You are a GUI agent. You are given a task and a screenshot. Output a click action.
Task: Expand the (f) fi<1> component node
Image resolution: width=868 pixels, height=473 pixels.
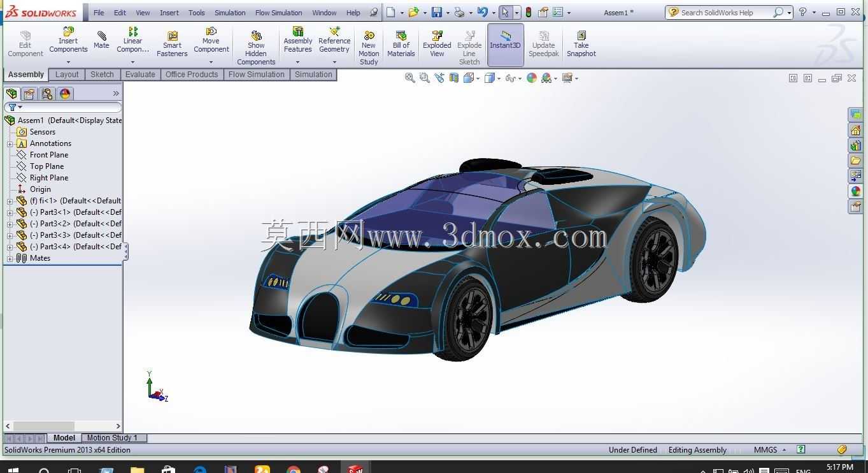pos(10,201)
